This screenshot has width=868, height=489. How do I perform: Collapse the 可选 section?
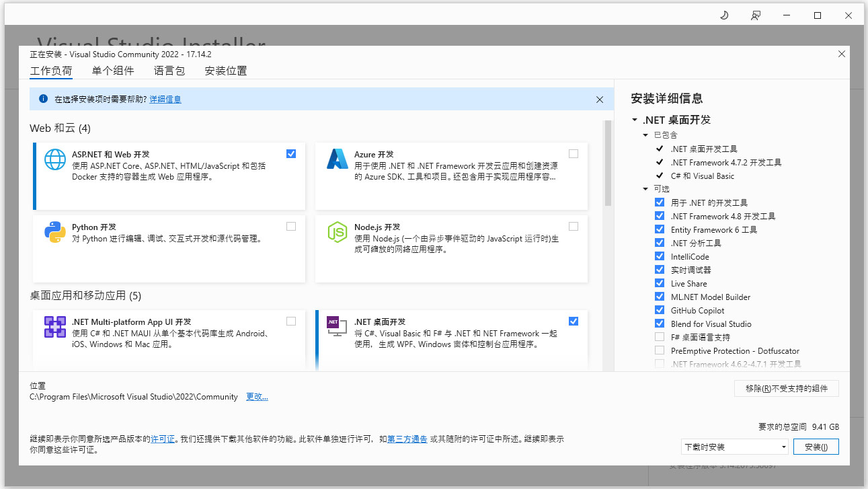coord(645,189)
